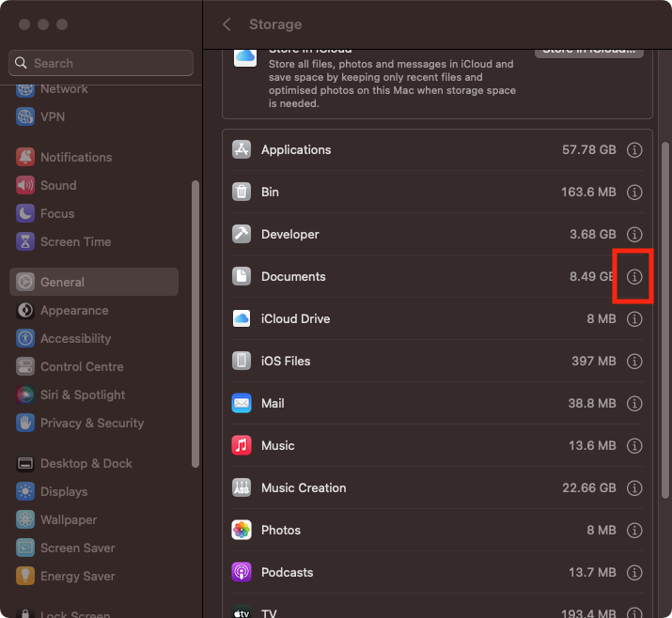Click the 38.8 MB Mail size
Image resolution: width=672 pixels, height=618 pixels.
(x=592, y=404)
